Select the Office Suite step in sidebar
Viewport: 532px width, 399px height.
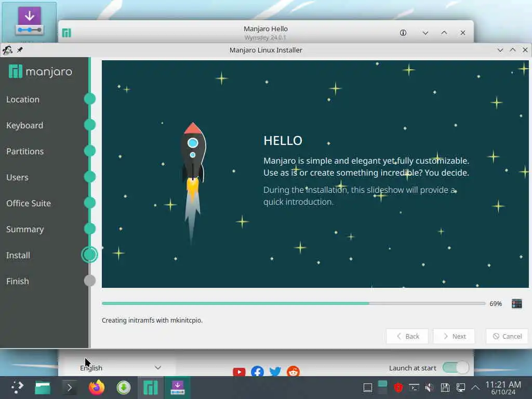tap(29, 203)
